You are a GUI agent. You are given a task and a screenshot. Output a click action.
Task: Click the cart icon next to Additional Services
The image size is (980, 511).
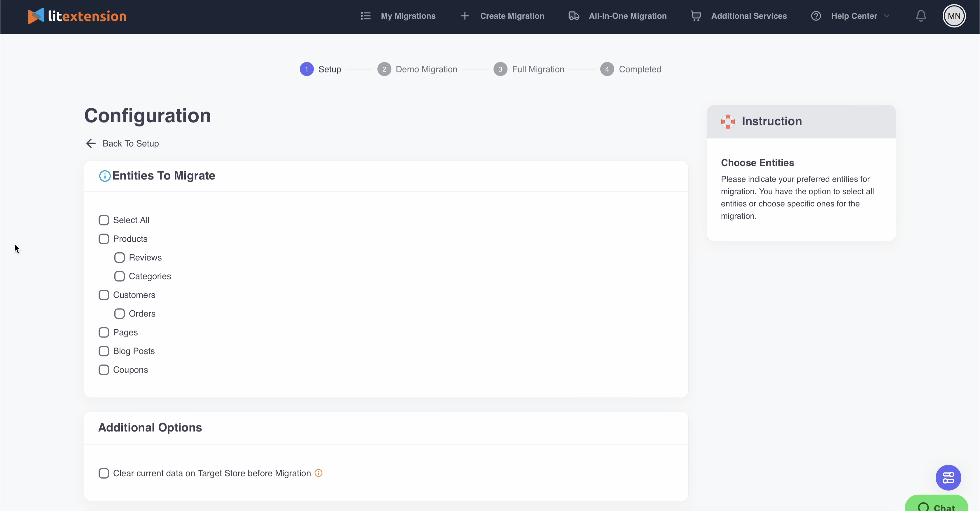[x=696, y=15]
